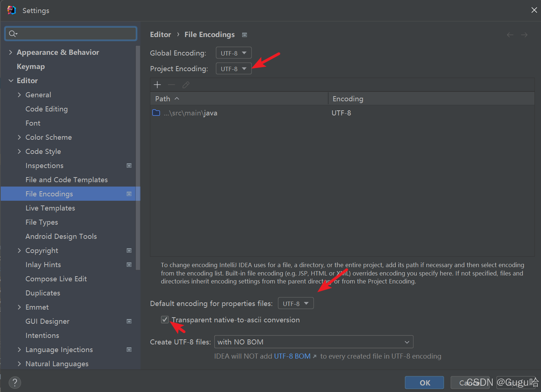Click the modified indicator next to Copyright

point(129,250)
